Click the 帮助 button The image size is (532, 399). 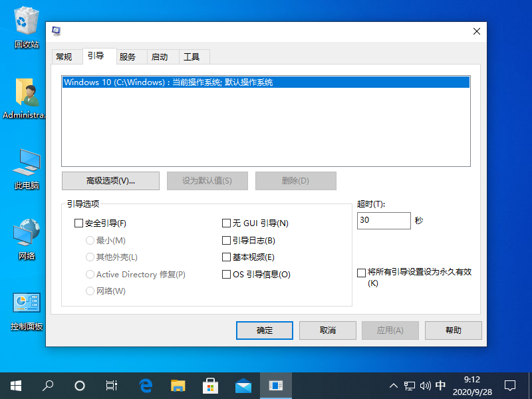[x=453, y=331]
